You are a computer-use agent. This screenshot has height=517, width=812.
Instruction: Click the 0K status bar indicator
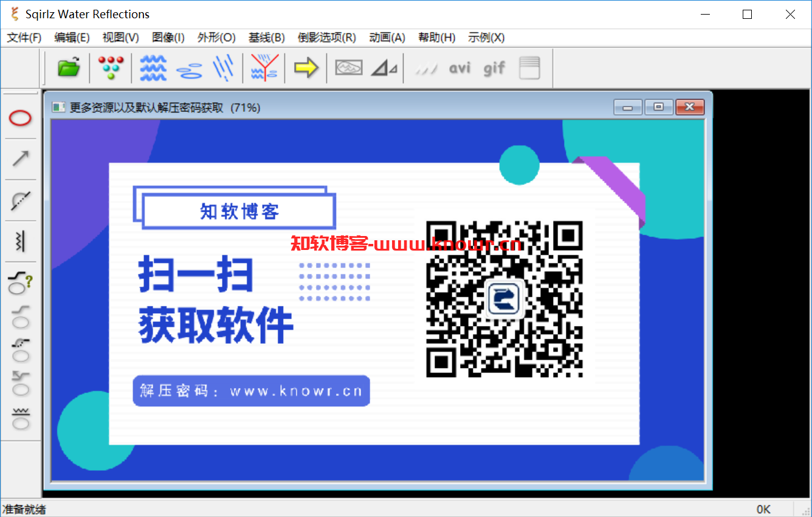click(x=763, y=509)
